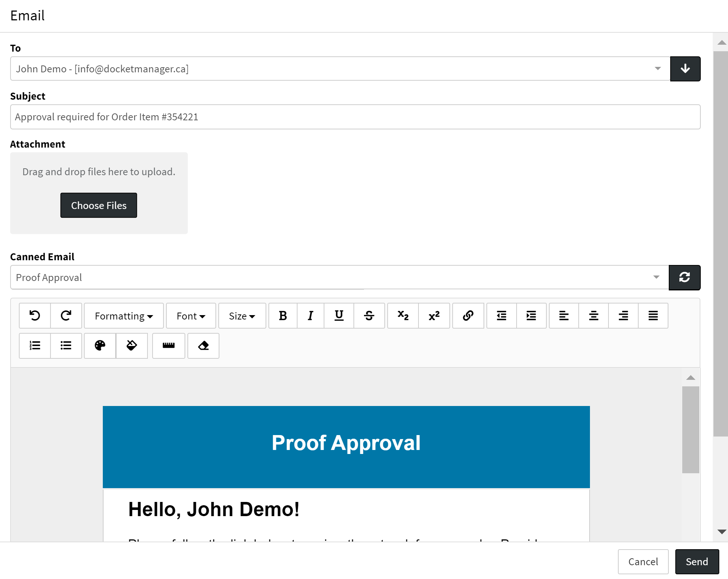Click the Choose Files button
The height and width of the screenshot is (579, 728).
click(99, 205)
